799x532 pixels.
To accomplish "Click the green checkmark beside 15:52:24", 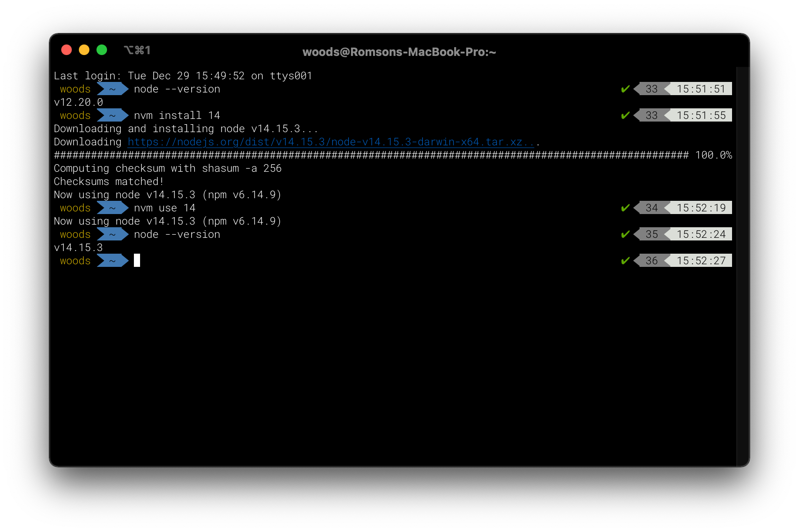I will tap(625, 234).
